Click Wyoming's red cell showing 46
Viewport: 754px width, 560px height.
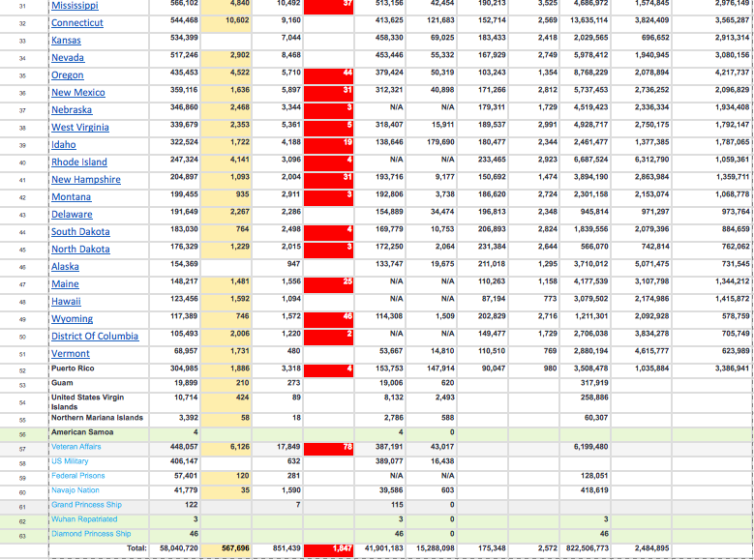click(x=328, y=320)
